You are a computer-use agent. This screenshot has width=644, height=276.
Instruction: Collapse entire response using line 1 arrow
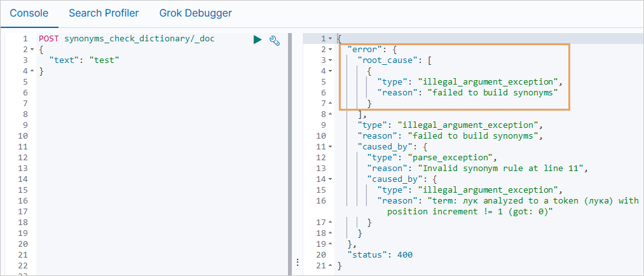click(331, 39)
